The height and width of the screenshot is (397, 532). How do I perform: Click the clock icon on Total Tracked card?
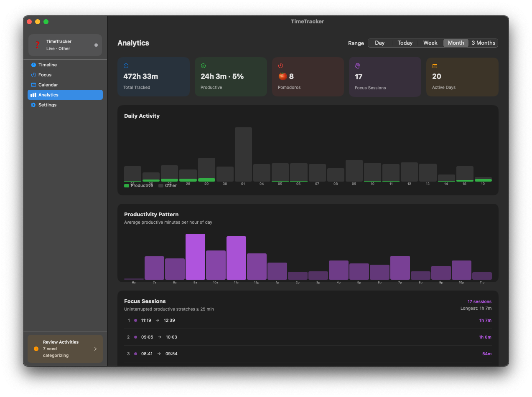coord(126,66)
